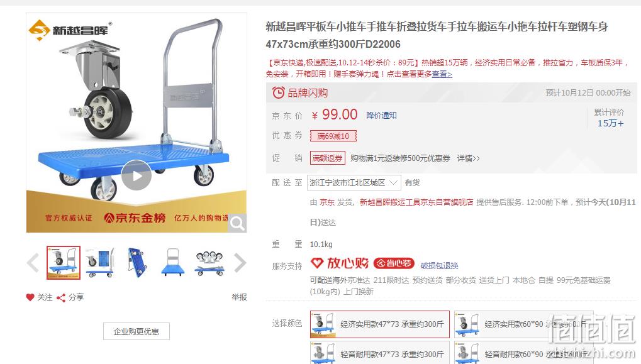The height and width of the screenshot is (364, 641).
Task: Expand promotion details via 详情>>
Action: [x=468, y=158]
